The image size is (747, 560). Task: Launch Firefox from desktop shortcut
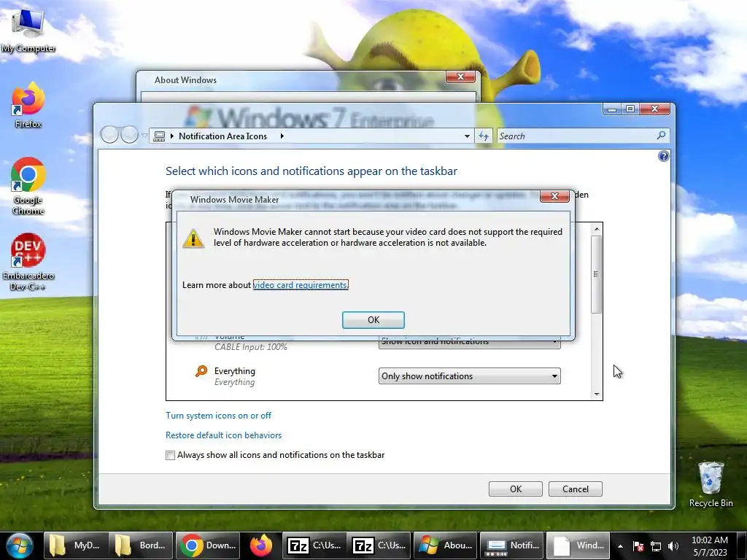(x=28, y=105)
